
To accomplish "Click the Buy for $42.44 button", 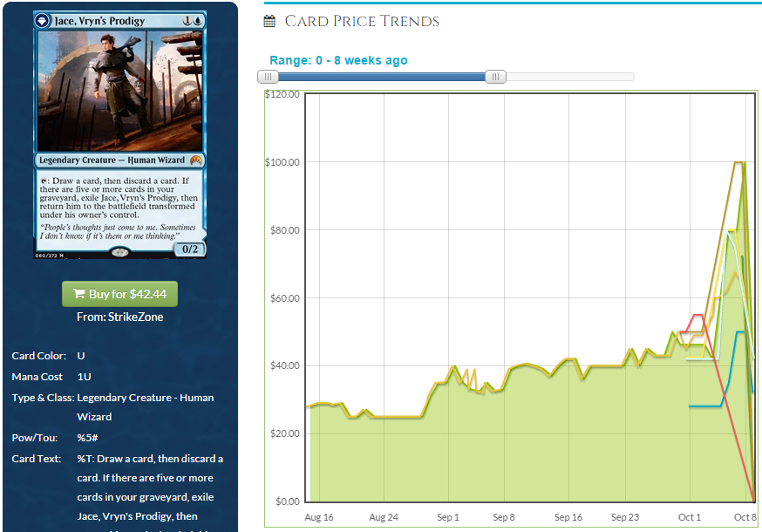I will pyautogui.click(x=120, y=294).
